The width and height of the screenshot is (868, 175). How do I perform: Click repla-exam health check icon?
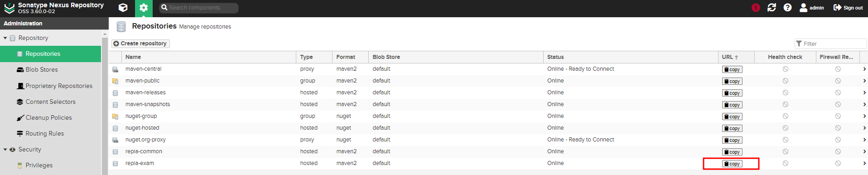[x=785, y=163]
